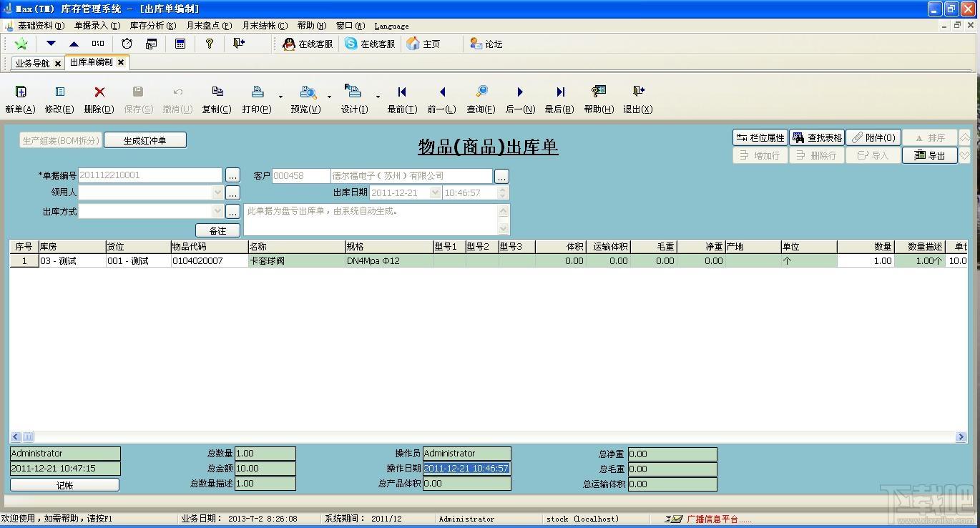Print the order with 打印(P)
Screen dimensions: 980x528
tap(257, 99)
